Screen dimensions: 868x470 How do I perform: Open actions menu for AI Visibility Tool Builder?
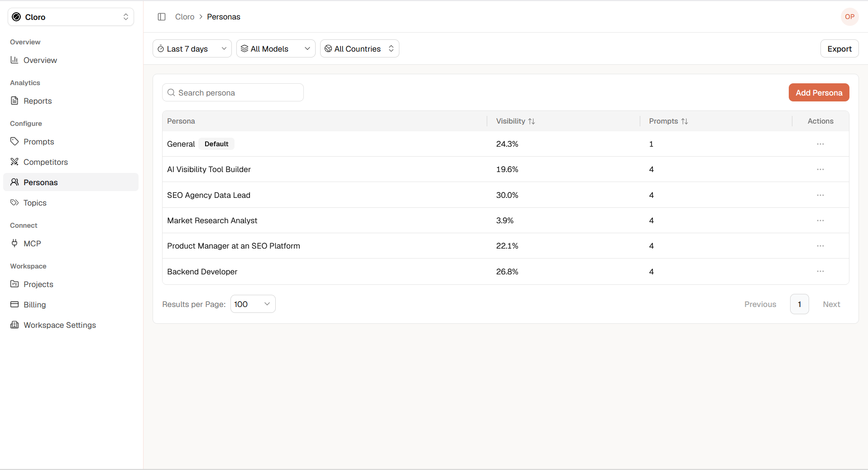[x=820, y=169]
